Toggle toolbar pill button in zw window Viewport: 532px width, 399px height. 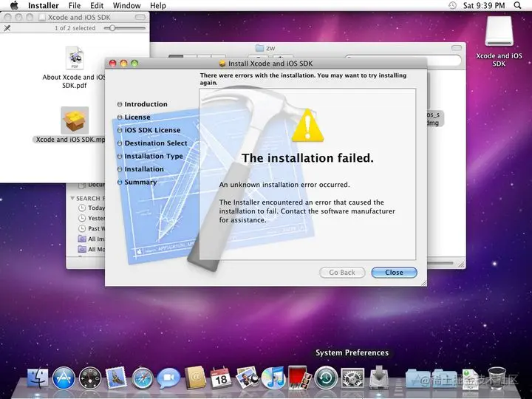click(457, 48)
